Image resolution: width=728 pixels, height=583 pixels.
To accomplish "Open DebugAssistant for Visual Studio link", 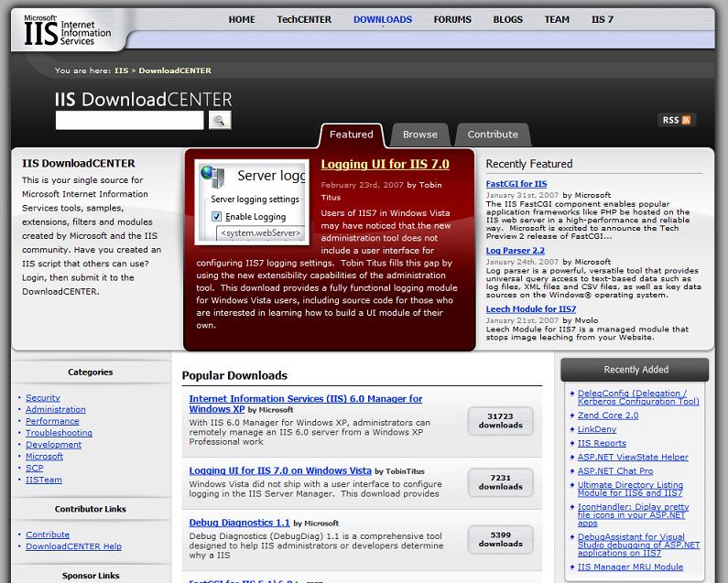I will coord(639,545).
